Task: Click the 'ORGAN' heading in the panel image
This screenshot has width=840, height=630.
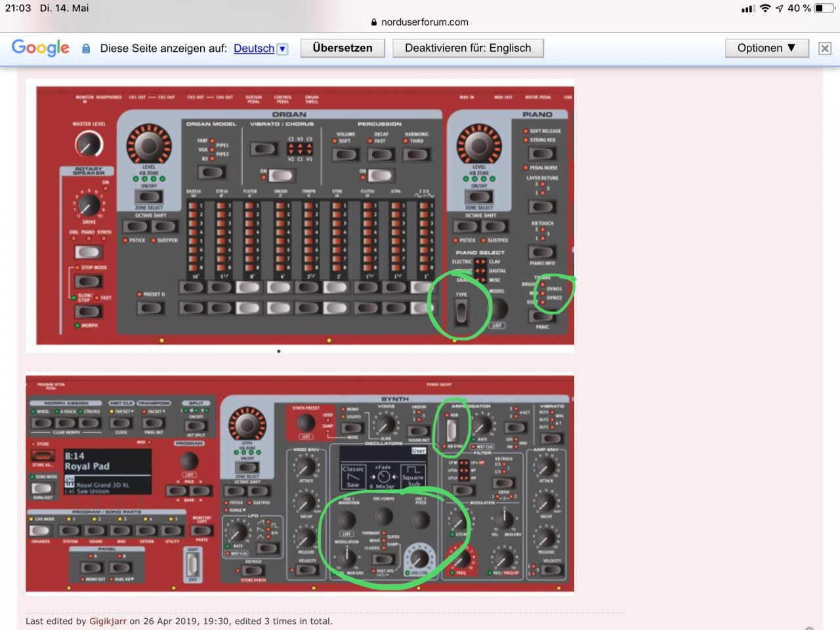Action: (x=289, y=114)
